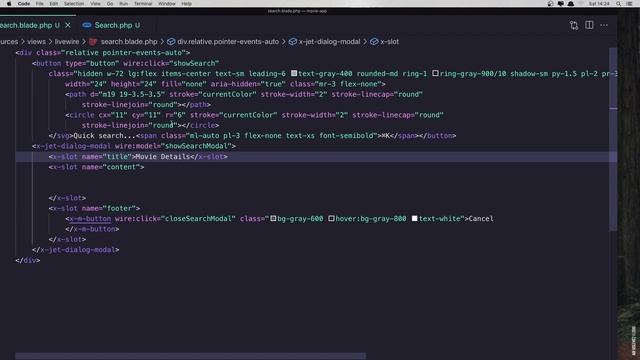Open the Apple menu
640x360 pixels.
[x=9, y=4]
